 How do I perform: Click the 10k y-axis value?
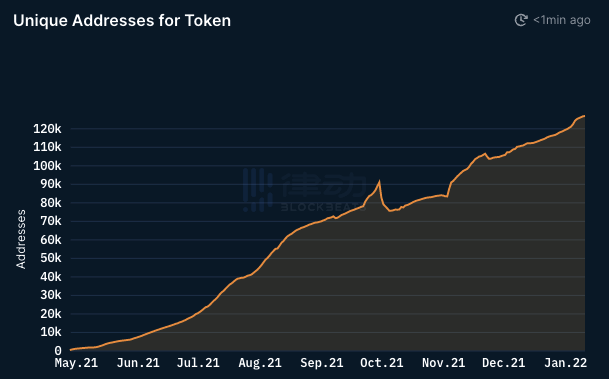coord(50,332)
